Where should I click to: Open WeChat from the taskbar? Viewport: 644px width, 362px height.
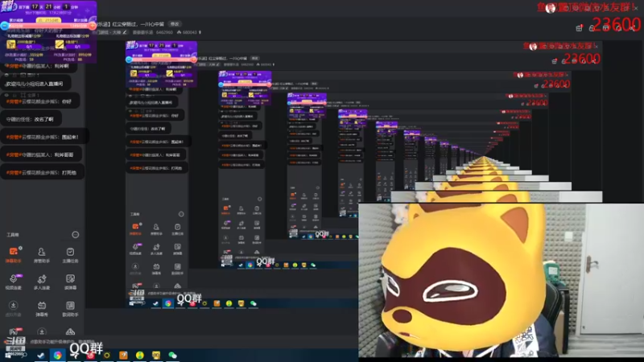pos(172,356)
